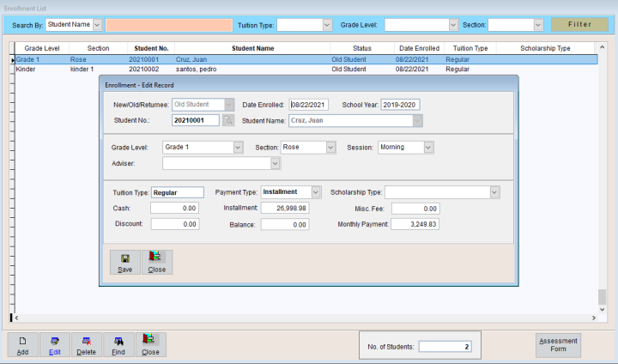The image size is (618, 364).
Task: Click the student lookup icon beside Student No.
Action: point(228,120)
